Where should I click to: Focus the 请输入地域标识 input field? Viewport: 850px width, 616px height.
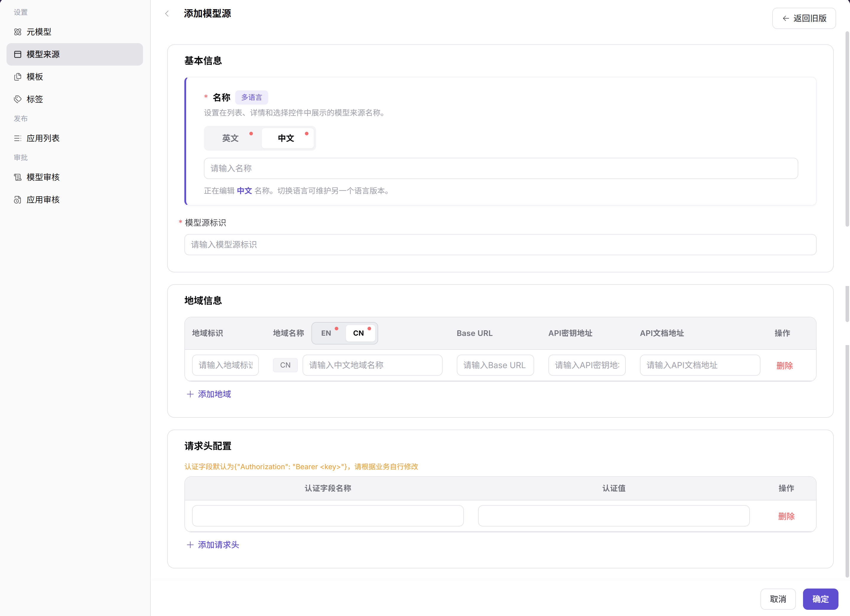225,365
